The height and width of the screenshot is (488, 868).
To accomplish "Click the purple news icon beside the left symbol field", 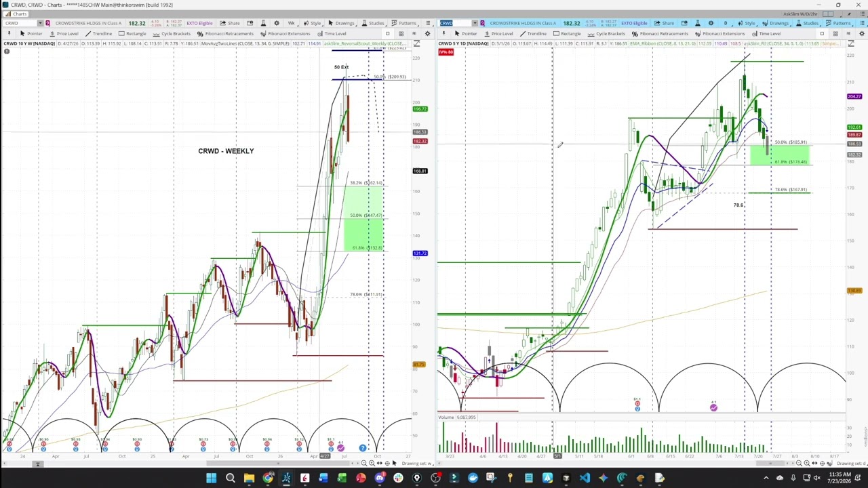I will click(x=47, y=23).
